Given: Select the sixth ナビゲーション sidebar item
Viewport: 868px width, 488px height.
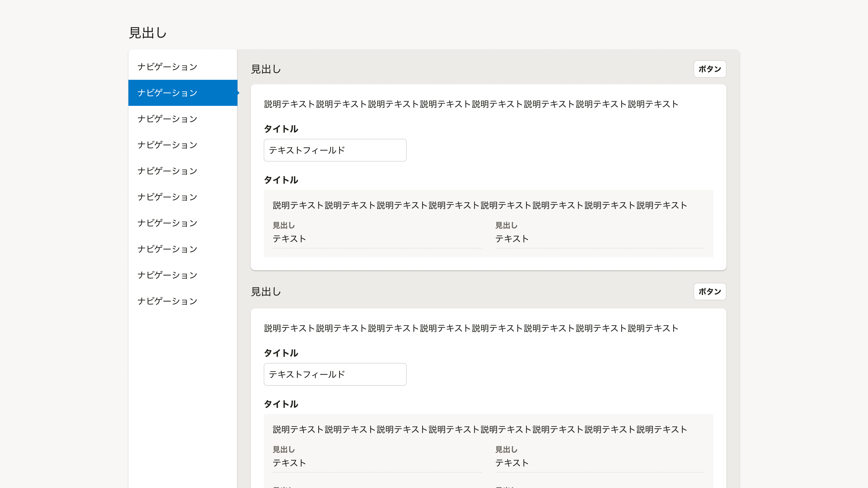Looking at the screenshot, I should pyautogui.click(x=167, y=197).
